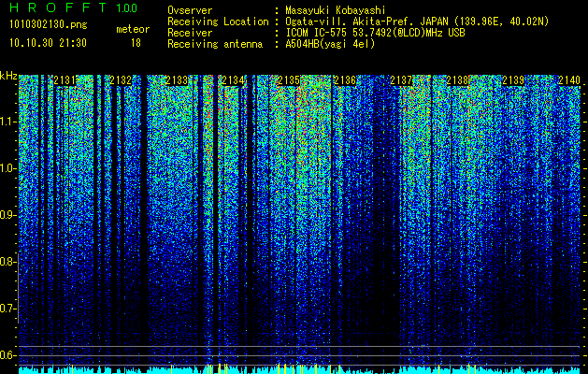Click the meteor count label
The height and width of the screenshot is (374, 588).
[133, 29]
